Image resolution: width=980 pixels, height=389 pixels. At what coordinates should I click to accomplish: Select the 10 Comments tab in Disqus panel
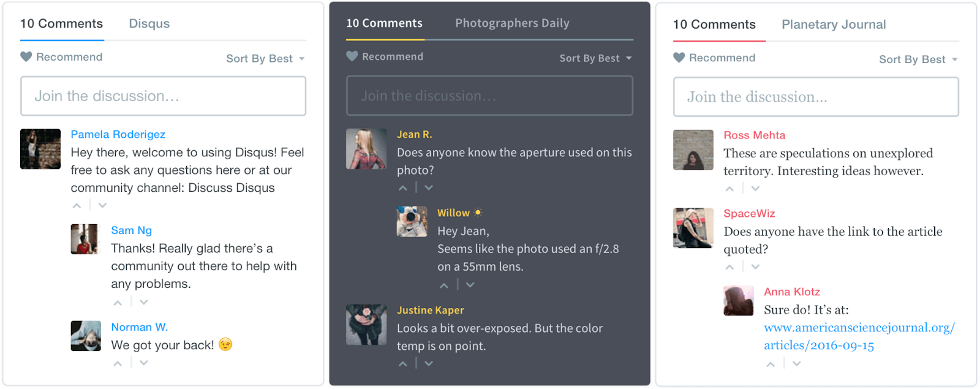point(61,23)
